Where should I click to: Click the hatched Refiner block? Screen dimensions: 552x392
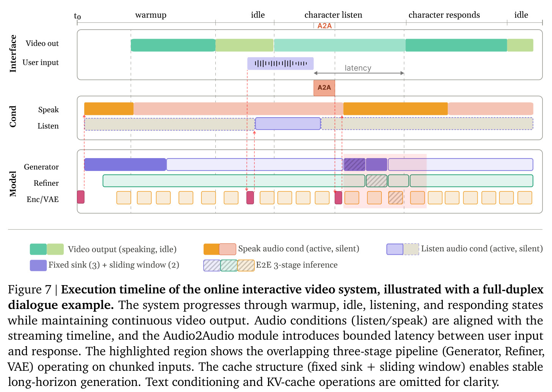(376, 181)
